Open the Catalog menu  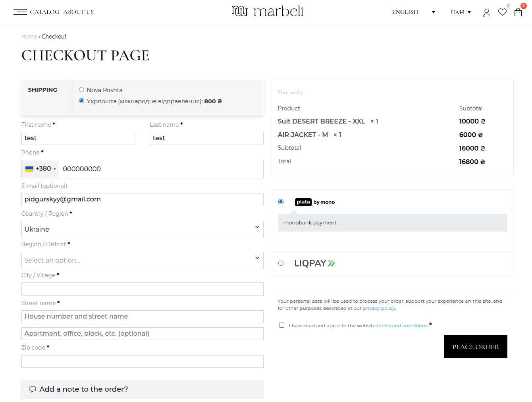[44, 12]
